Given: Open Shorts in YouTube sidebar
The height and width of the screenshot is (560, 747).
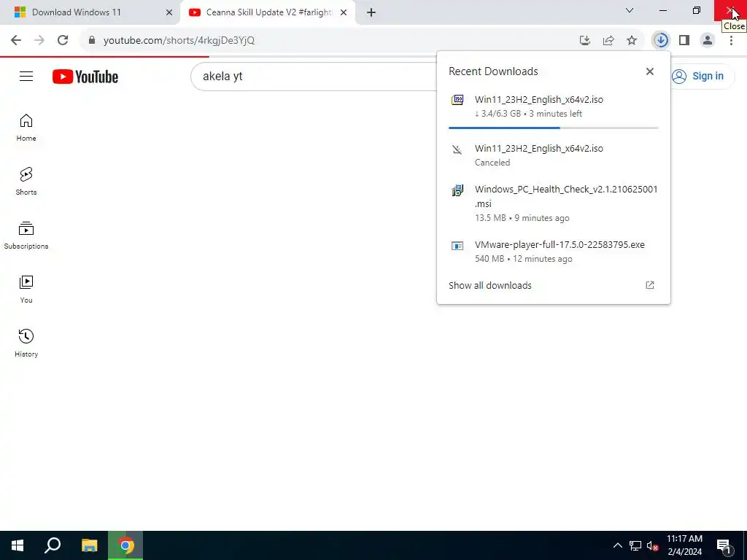Looking at the screenshot, I should (x=26, y=182).
